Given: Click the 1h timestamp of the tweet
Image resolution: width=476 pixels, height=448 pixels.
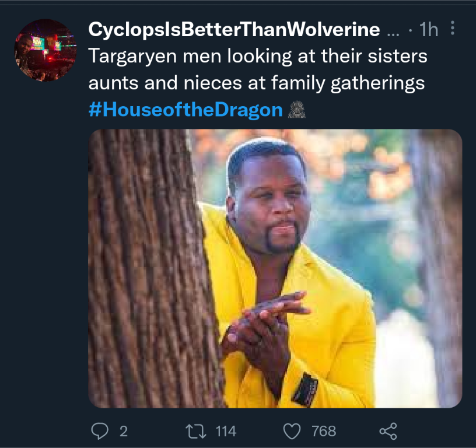Looking at the screenshot, I should click(x=429, y=29).
